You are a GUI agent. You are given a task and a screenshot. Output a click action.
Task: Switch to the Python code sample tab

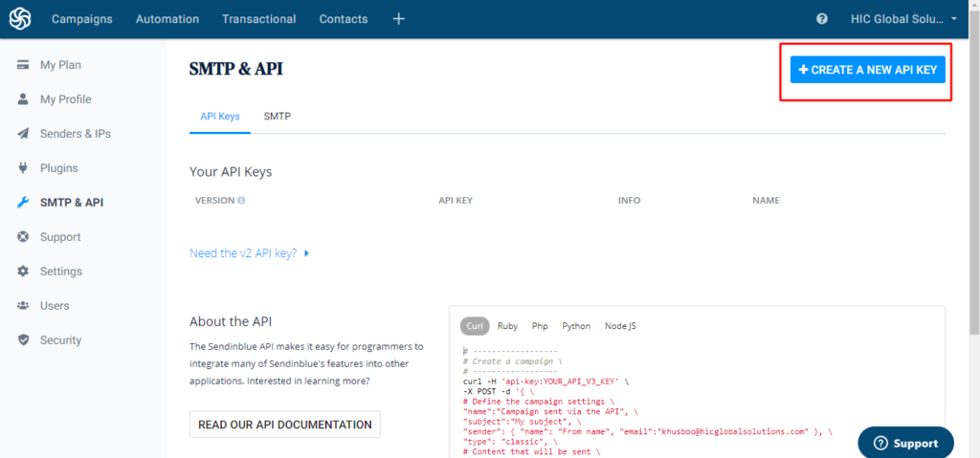pyautogui.click(x=576, y=325)
